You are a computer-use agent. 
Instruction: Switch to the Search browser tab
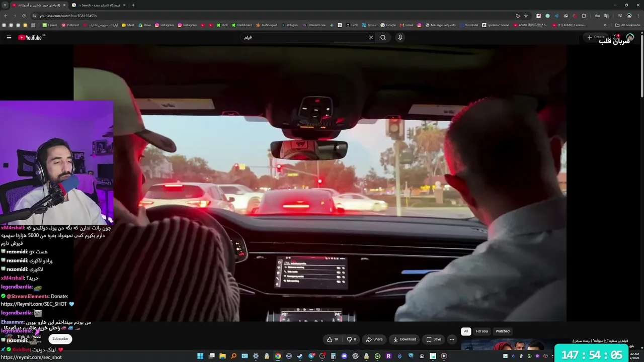point(99,5)
